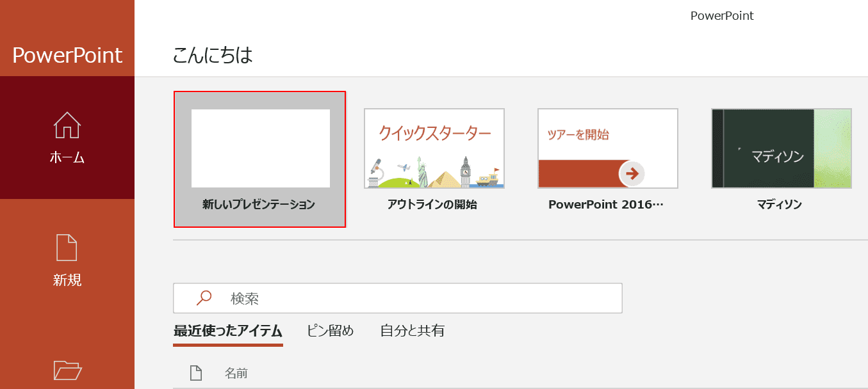Click the magnifier icon in search box
Image resolution: width=868 pixels, height=389 pixels.
[x=204, y=298]
